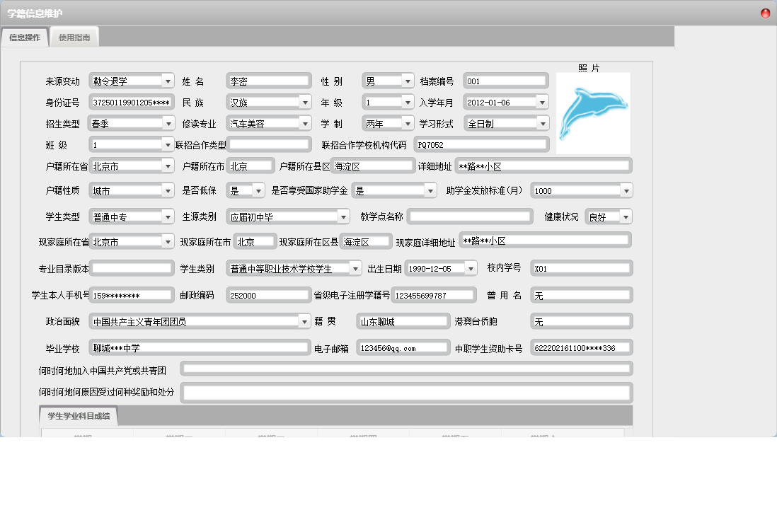Close the 学籍信息维护 window with red button
This screenshot has height=532, width=777.
point(765,13)
